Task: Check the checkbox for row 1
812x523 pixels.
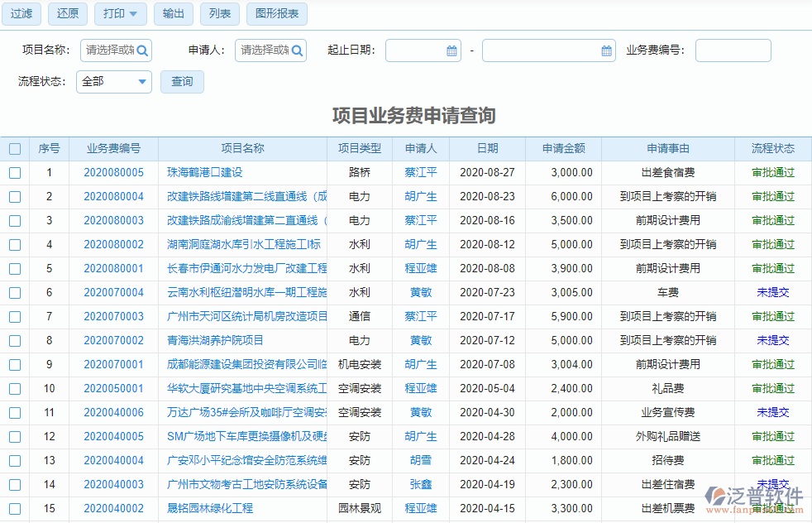Action: [x=14, y=172]
